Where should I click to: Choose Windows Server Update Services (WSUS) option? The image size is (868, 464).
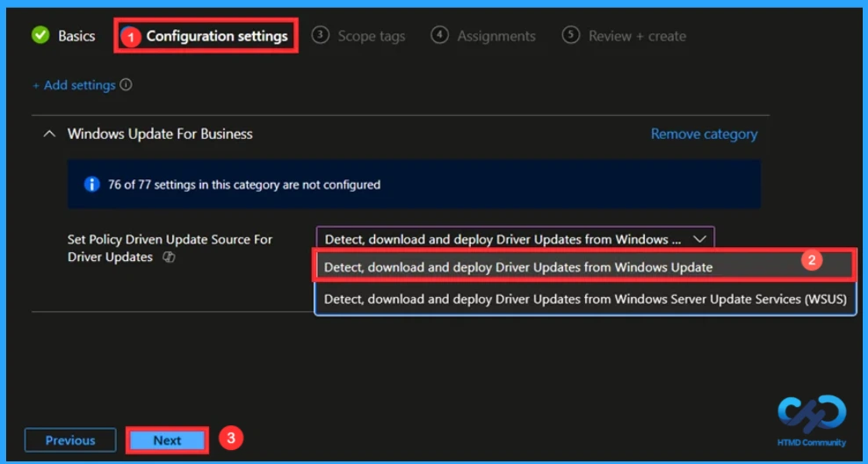[586, 299]
